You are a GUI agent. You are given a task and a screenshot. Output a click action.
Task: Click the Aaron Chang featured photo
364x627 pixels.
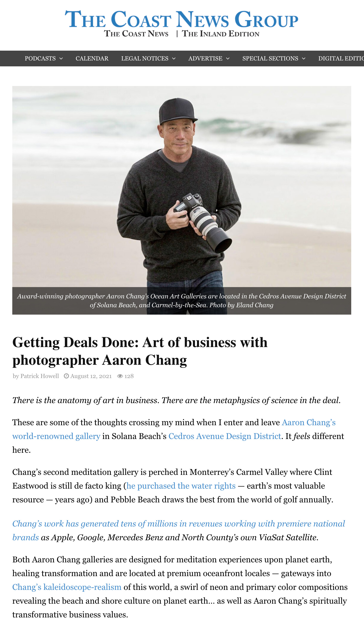click(x=182, y=187)
